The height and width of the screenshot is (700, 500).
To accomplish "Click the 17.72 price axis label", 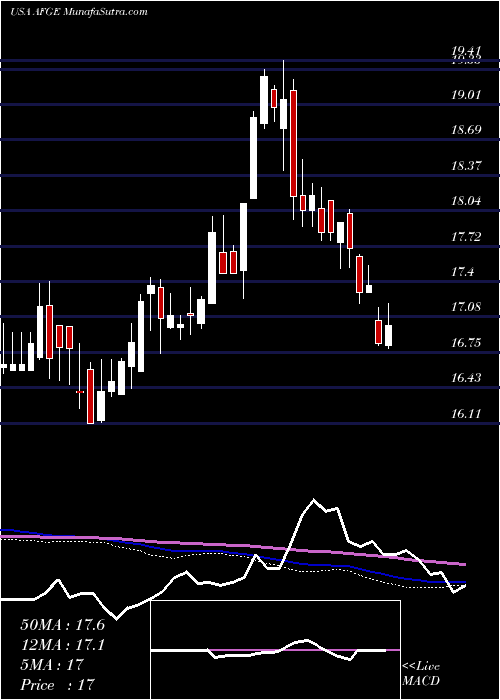I will (x=467, y=236).
